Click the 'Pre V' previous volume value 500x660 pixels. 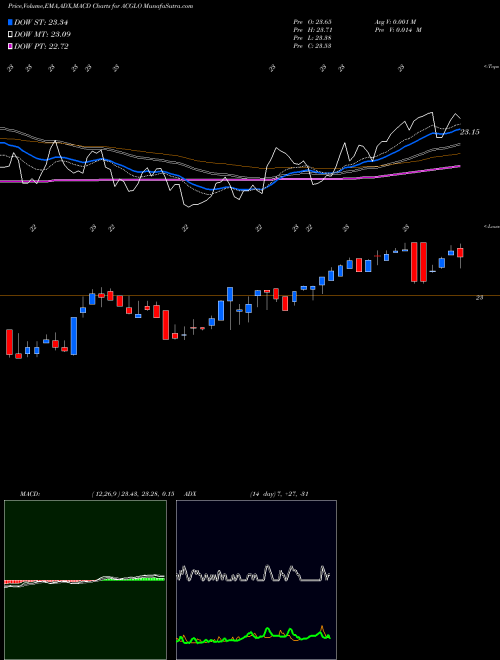point(398,30)
